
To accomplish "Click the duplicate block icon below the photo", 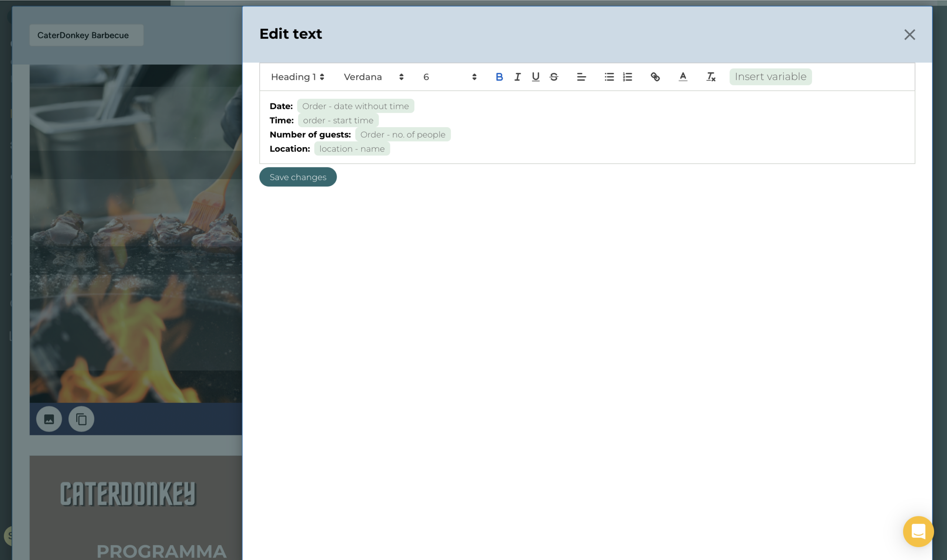I will 81,419.
